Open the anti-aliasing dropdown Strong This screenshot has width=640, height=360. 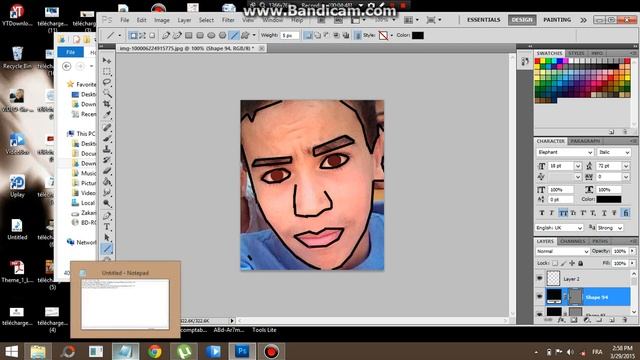(611, 228)
